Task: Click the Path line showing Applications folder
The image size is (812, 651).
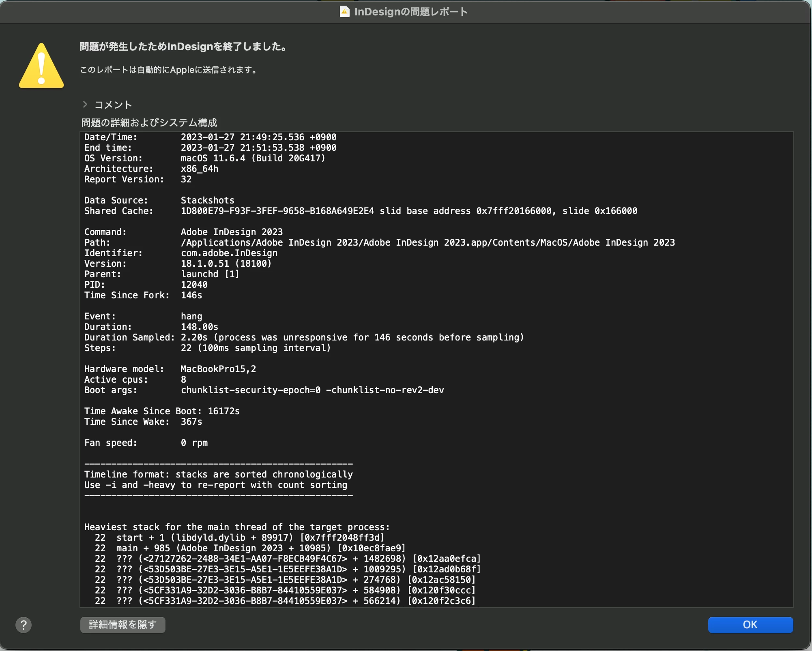Action: point(379,242)
